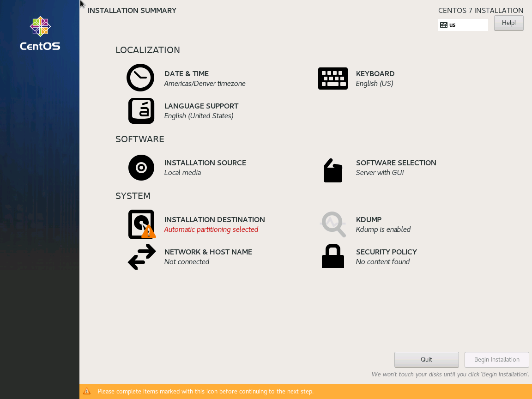Click the warning icon in orange bar
This screenshot has width=532, height=399.
pyautogui.click(x=87, y=391)
